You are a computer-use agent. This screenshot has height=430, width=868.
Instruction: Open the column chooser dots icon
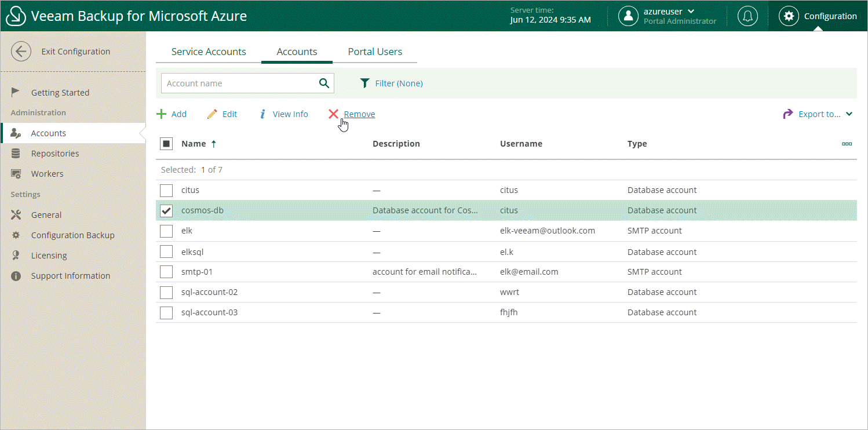point(847,144)
